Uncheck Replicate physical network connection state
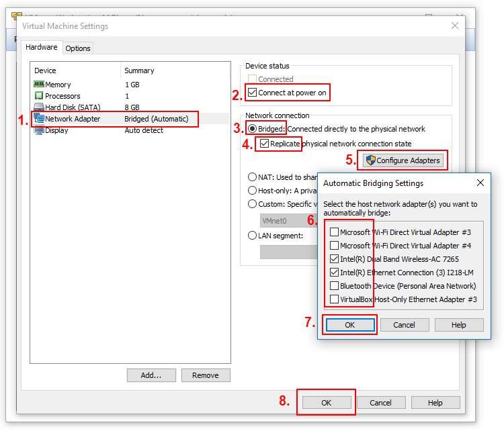The image size is (504, 435). tap(265, 144)
